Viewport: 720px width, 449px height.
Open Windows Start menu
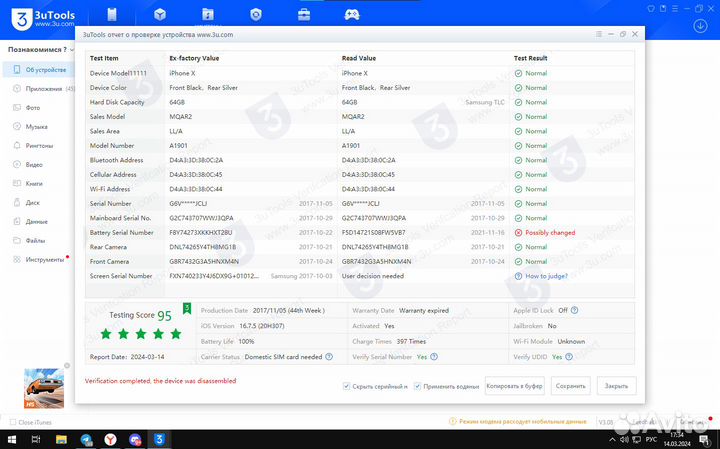pos(11,439)
